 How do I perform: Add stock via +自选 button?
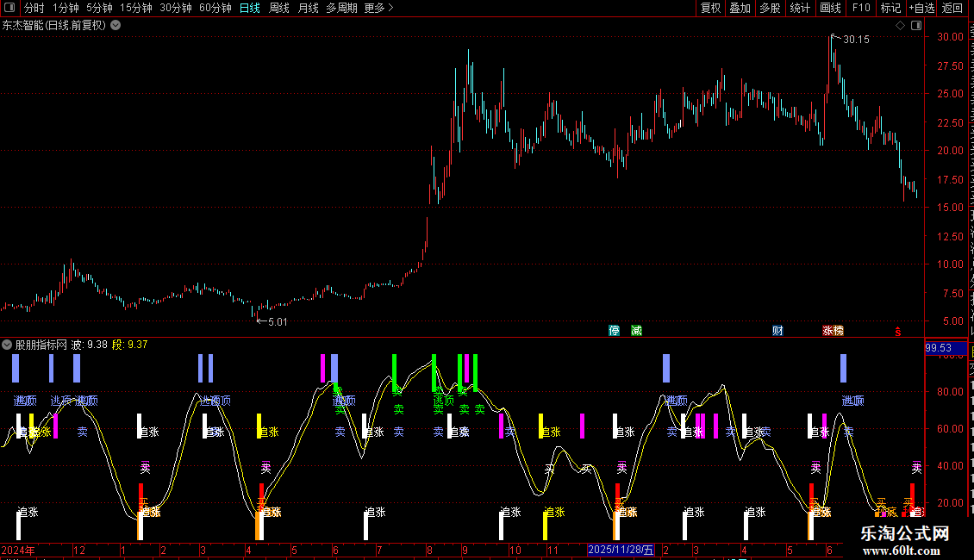921,8
